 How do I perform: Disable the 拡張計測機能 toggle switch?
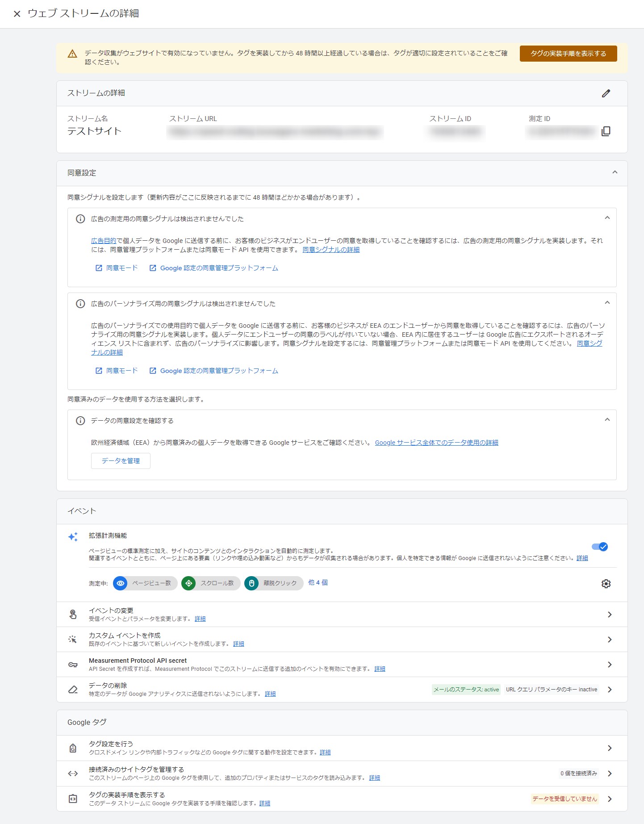point(599,547)
